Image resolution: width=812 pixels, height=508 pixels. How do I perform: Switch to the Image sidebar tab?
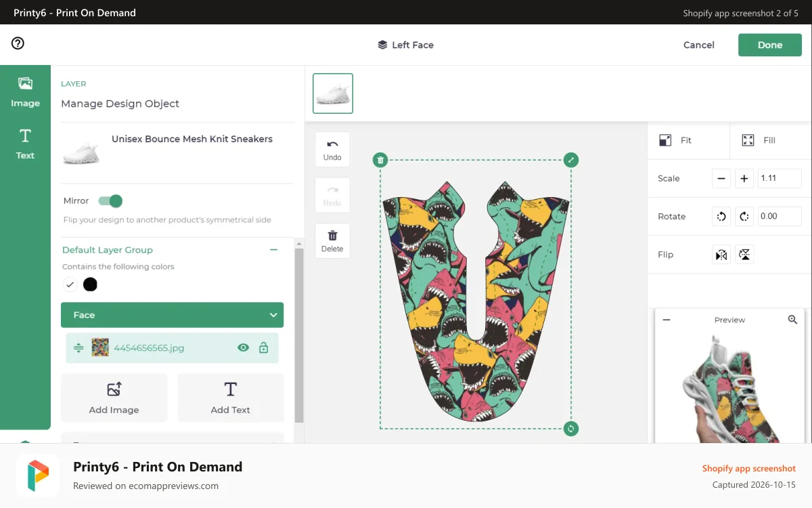click(25, 92)
